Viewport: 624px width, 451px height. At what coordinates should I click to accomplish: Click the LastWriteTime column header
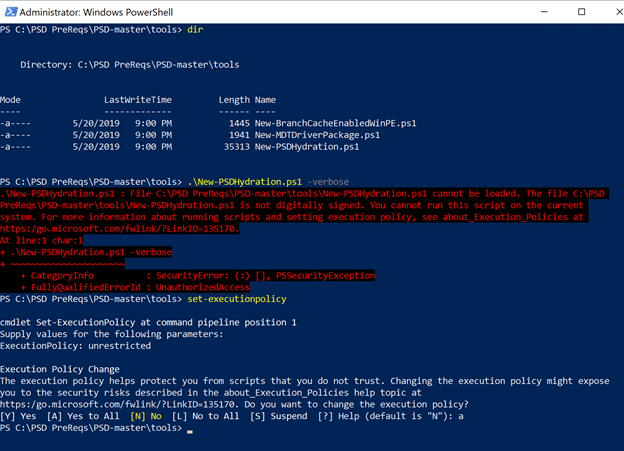(x=138, y=100)
